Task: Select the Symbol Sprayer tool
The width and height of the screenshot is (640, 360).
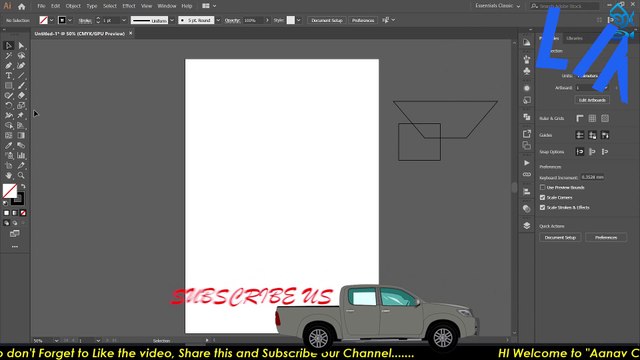Action: tap(9, 156)
